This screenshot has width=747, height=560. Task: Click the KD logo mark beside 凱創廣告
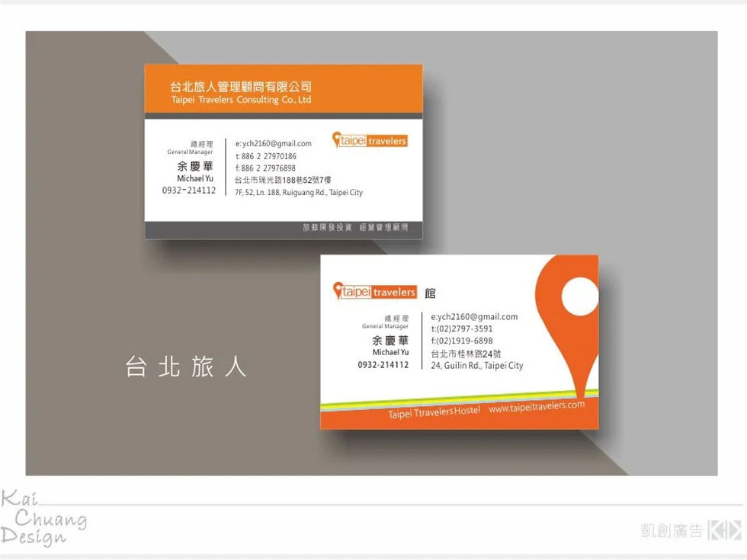[x=725, y=530]
